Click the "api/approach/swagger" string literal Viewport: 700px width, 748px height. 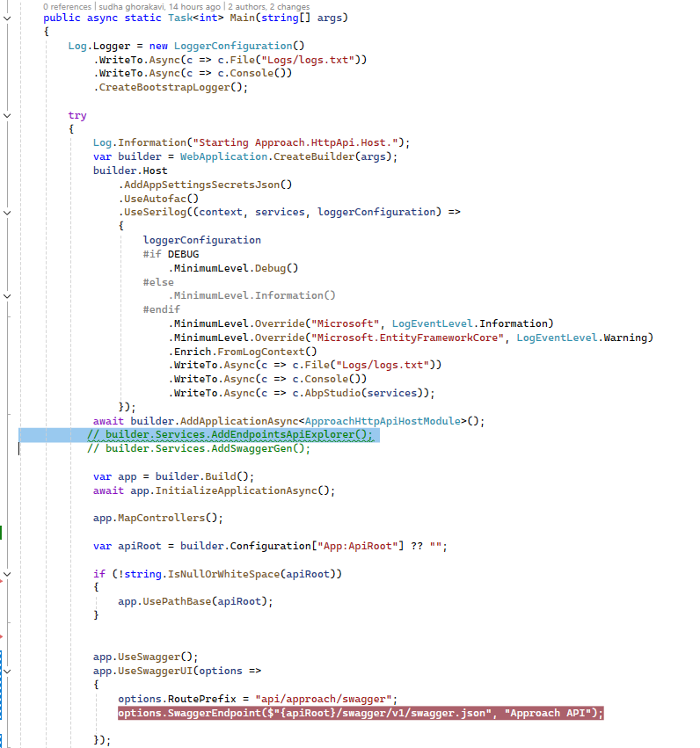click(326, 698)
